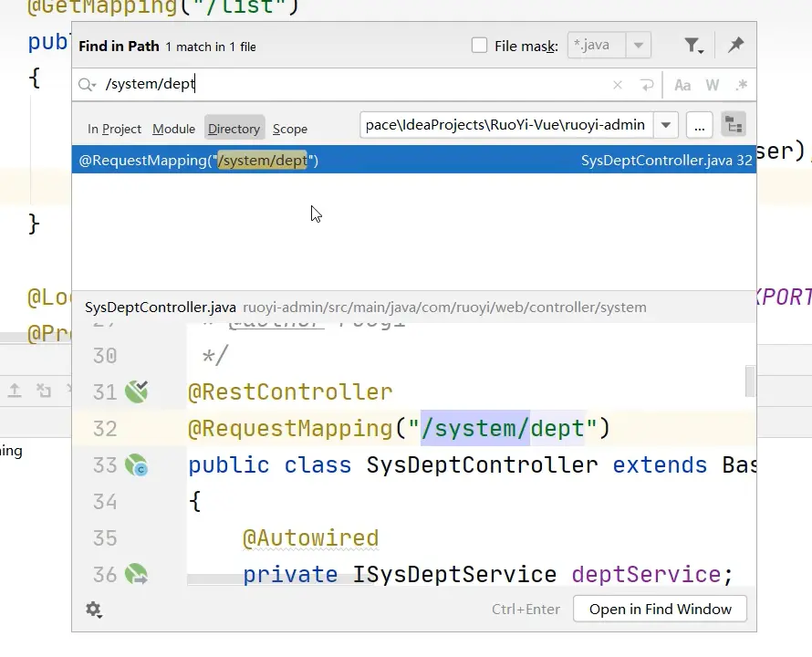The width and height of the screenshot is (812, 657).
Task: Enable the File mask checkbox
Action: pyautogui.click(x=479, y=46)
